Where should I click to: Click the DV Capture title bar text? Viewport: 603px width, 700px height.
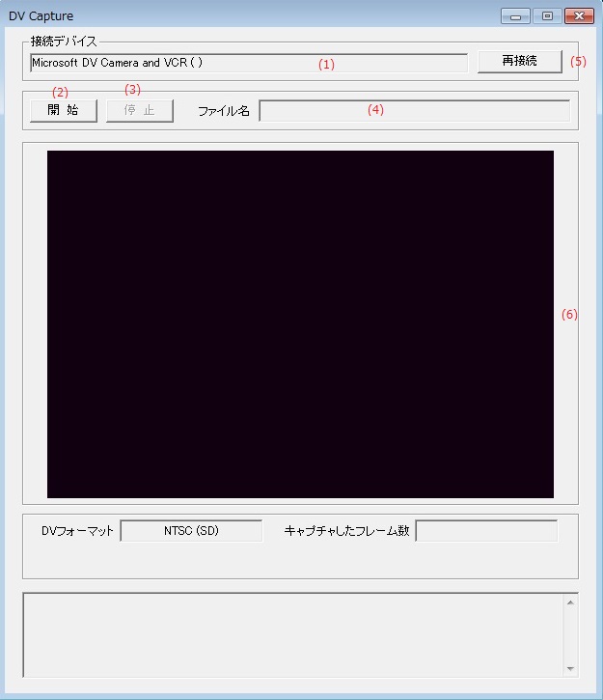[41, 16]
